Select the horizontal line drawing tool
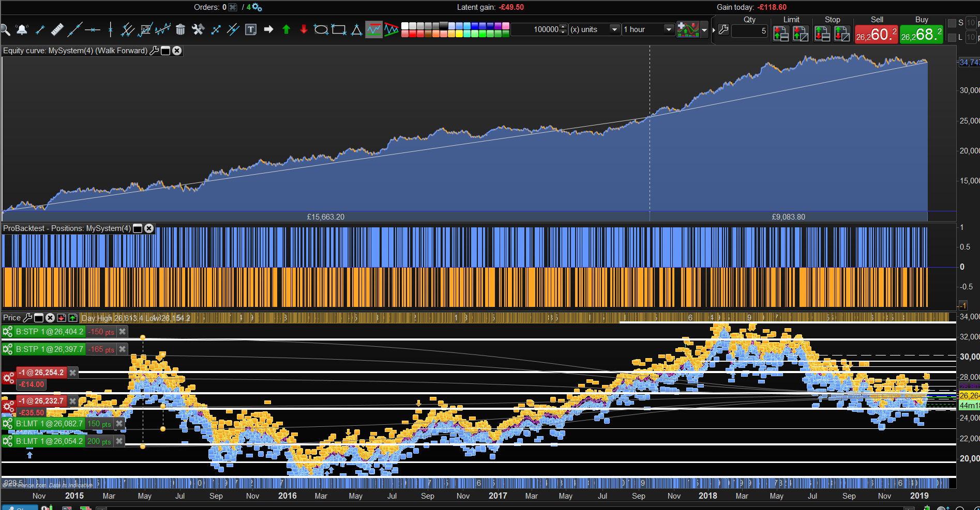The image size is (980, 510). (x=93, y=29)
